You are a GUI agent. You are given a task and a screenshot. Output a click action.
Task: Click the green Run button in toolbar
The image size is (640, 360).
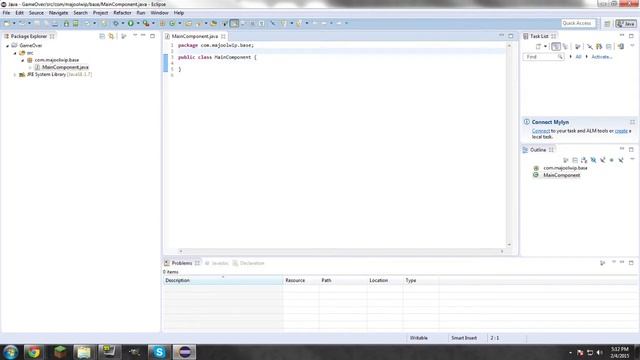[x=131, y=23]
